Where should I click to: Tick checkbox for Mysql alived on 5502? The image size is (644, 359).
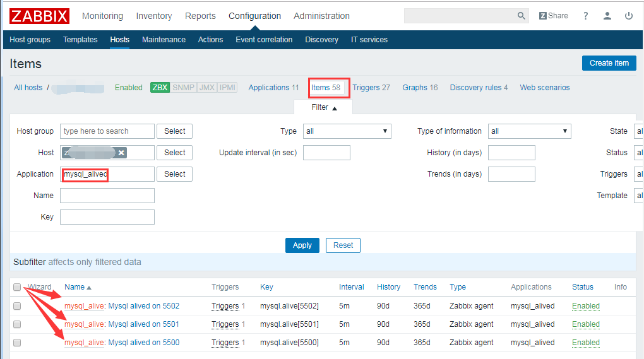point(17,306)
